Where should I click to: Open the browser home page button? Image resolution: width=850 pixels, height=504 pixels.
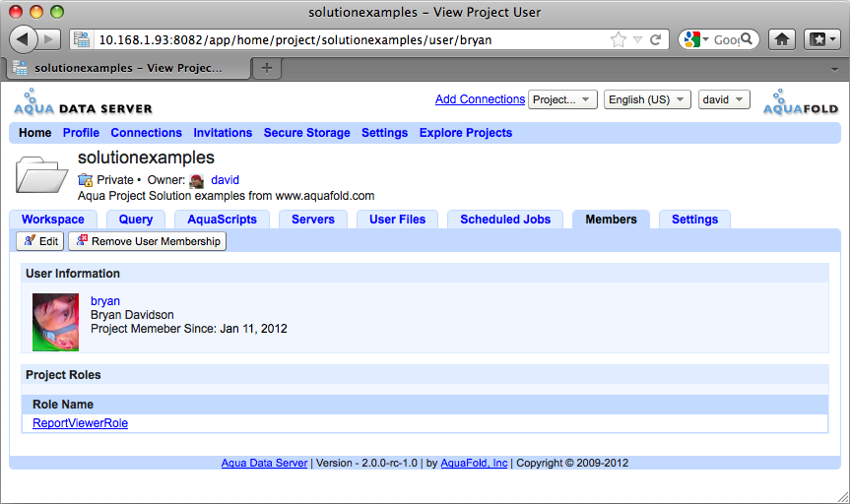782,39
